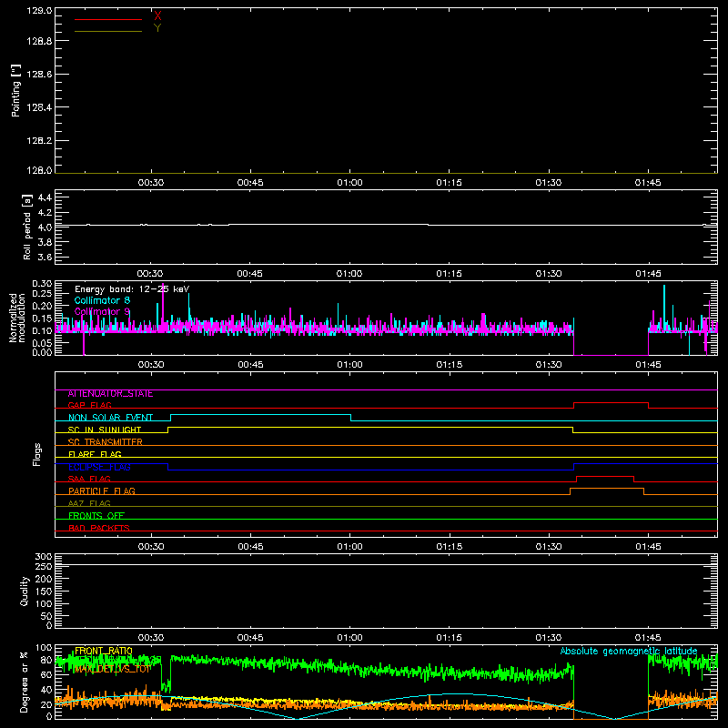Select the ECLIPSE_FLAG label
Screen dimensions: 728x728
tap(99, 467)
